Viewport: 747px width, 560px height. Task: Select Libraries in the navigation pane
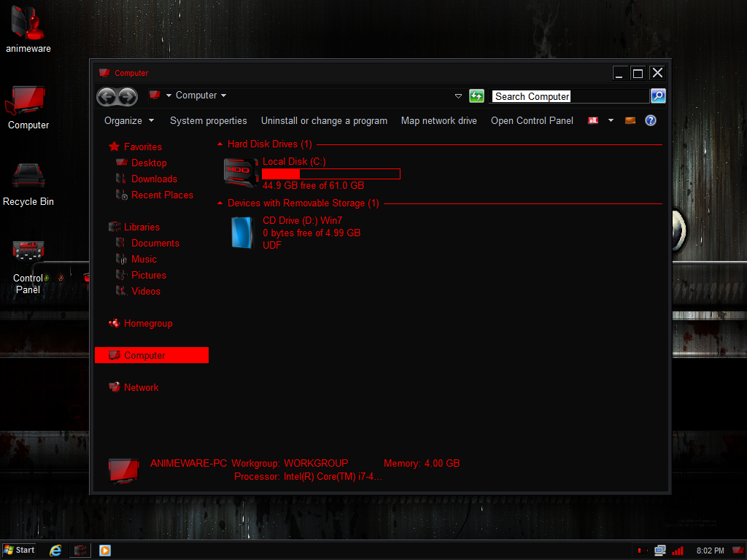(x=142, y=227)
